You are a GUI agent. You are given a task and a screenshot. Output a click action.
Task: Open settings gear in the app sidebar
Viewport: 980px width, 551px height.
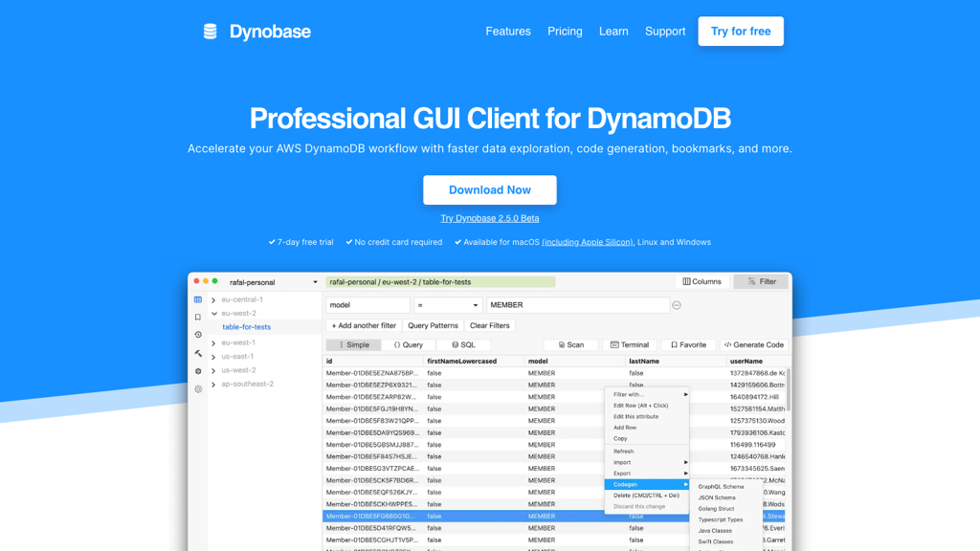(198, 388)
